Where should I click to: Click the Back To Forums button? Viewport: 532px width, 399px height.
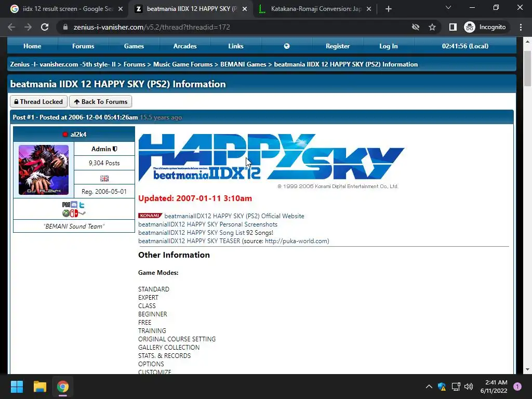(x=100, y=101)
